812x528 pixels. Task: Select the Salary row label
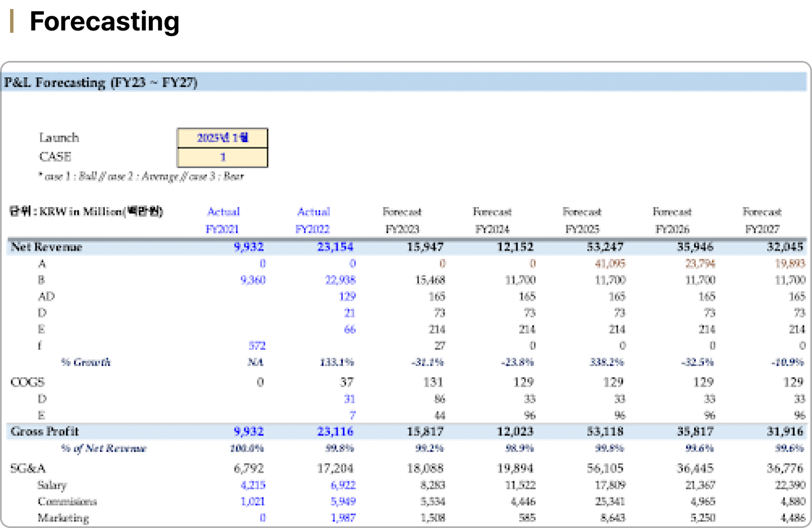pos(52,485)
